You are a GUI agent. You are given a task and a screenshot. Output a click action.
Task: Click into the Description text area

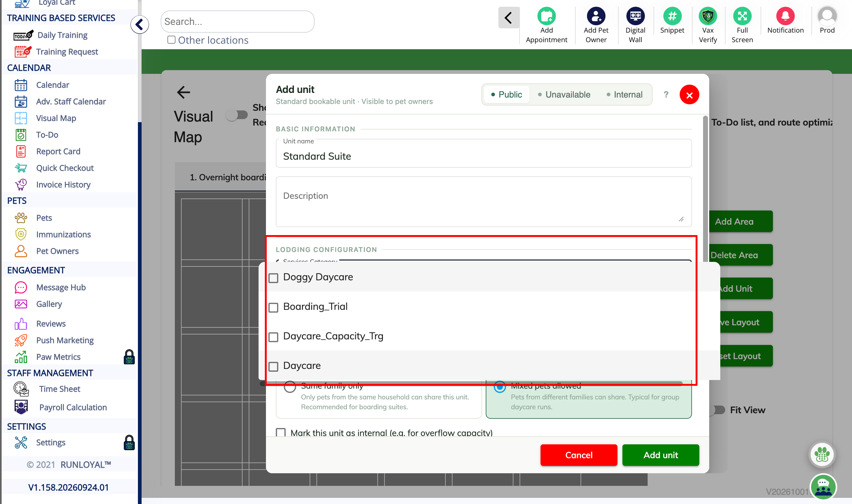(484, 202)
